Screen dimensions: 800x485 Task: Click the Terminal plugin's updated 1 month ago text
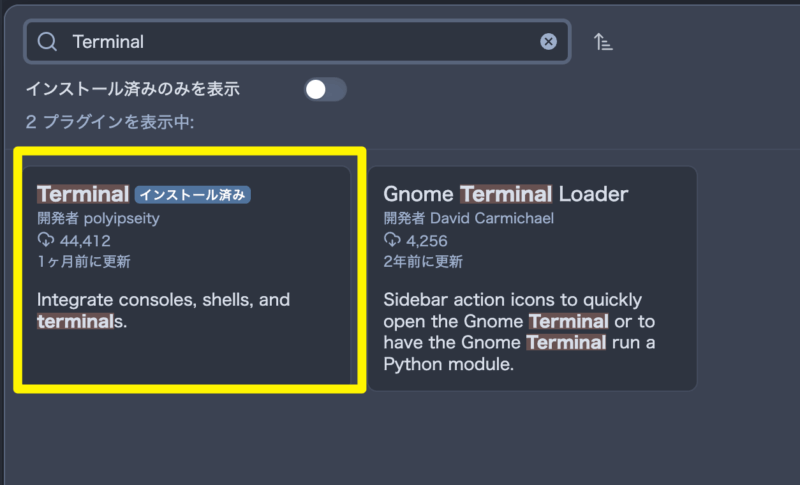(84, 262)
